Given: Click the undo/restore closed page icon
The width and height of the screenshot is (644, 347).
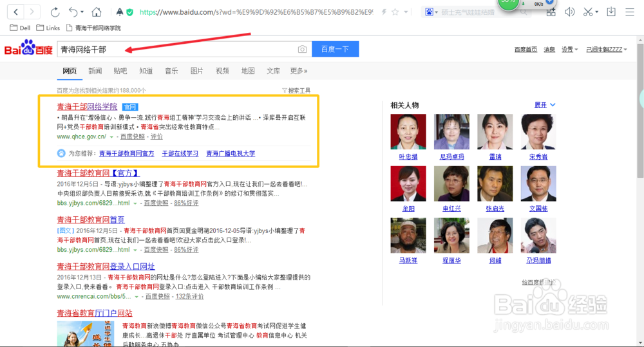Looking at the screenshot, I should coord(73,12).
